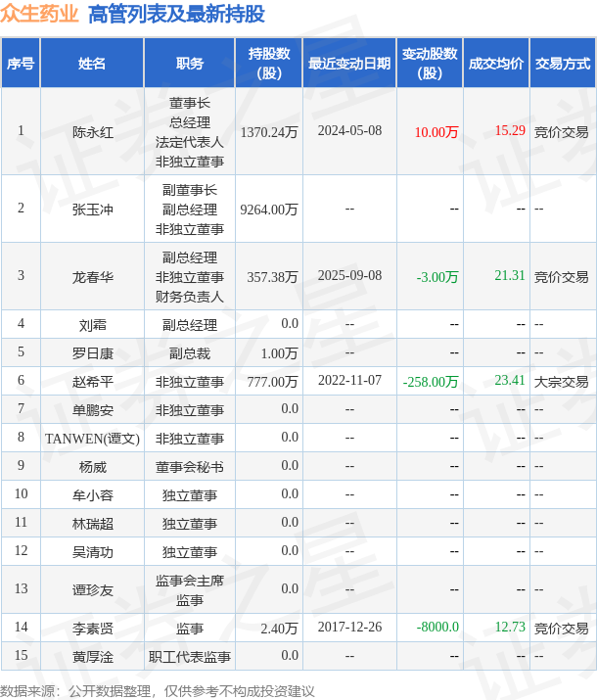Click the date 2025-09-08 in 龙春华's row

click(349, 275)
